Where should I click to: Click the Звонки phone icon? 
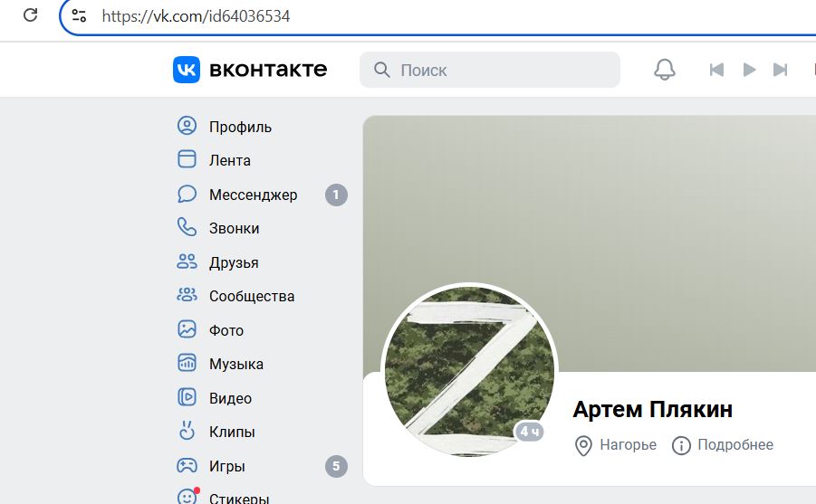coord(187,227)
